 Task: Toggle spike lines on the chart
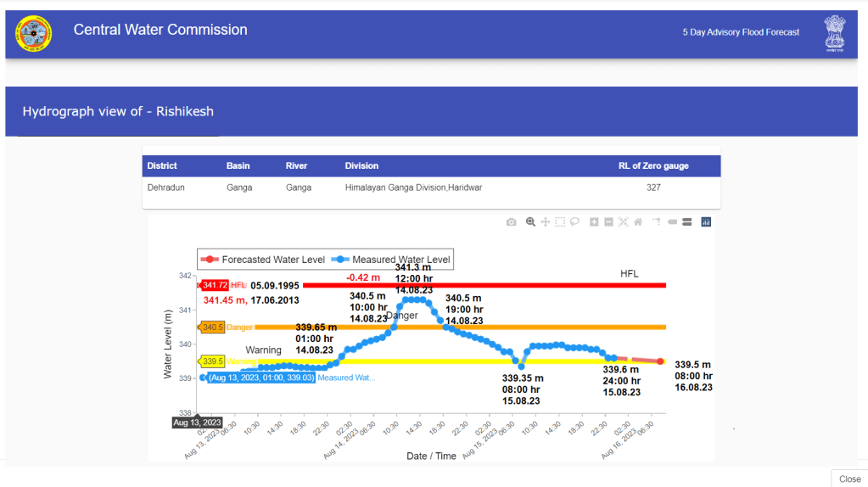657,222
